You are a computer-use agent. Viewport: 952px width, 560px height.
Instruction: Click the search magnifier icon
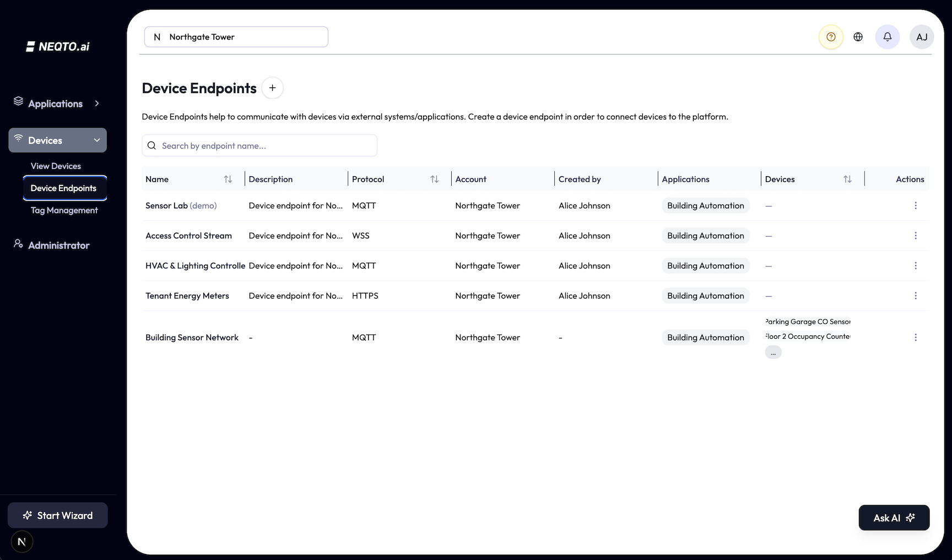[x=152, y=146]
